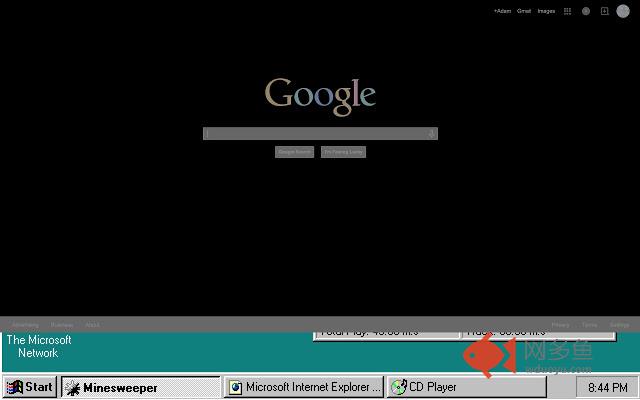The width and height of the screenshot is (640, 400).
Task: Open the Windows Start menu
Action: (x=30, y=387)
